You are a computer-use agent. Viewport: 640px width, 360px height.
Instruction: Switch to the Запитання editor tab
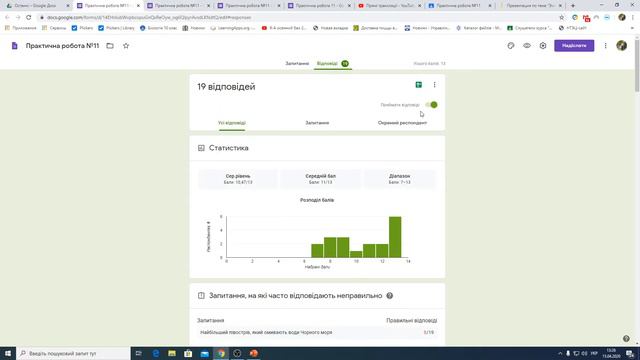(x=297, y=64)
